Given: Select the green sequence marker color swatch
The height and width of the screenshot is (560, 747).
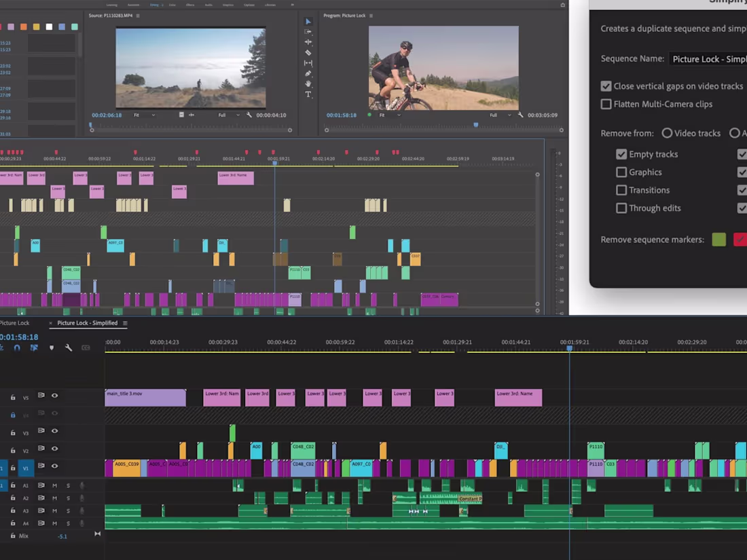Looking at the screenshot, I should point(718,240).
